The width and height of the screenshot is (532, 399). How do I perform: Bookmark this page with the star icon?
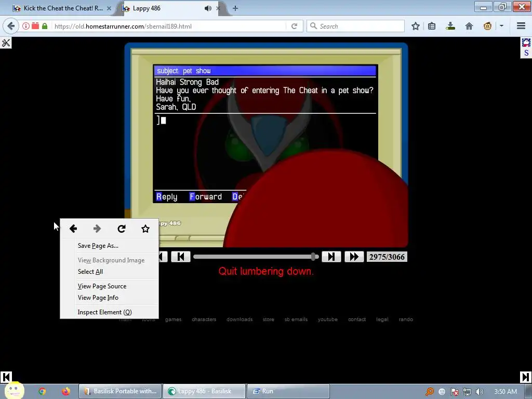point(415,26)
